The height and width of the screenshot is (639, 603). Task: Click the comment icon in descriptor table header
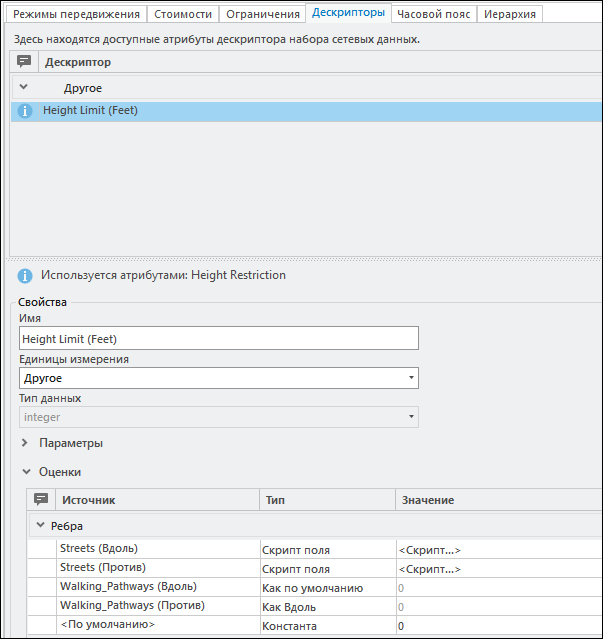25,62
